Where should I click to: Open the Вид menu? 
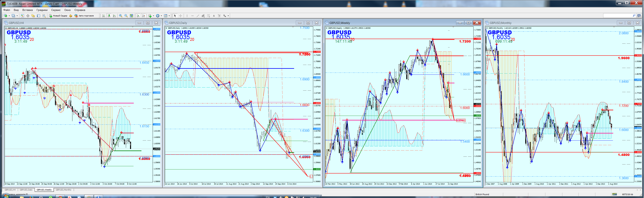pos(16,10)
